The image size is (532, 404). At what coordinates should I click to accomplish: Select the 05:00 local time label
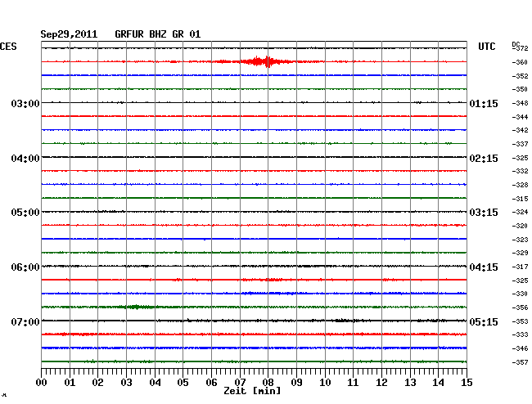(25, 213)
